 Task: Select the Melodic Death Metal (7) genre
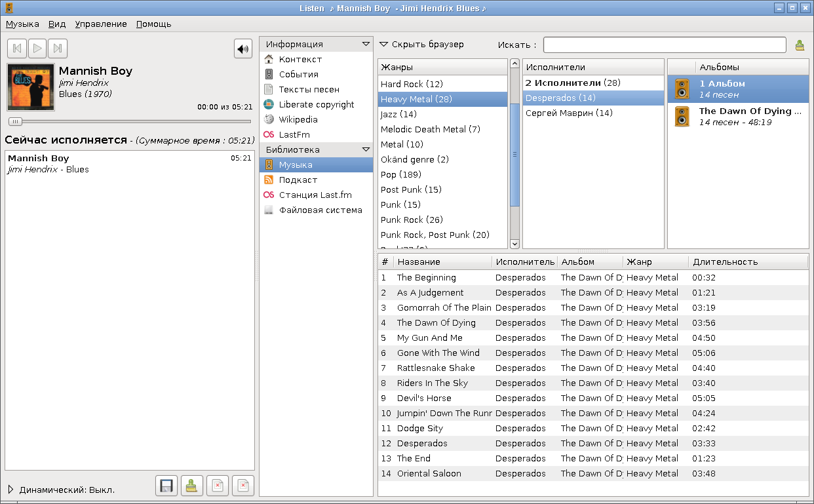click(442, 129)
